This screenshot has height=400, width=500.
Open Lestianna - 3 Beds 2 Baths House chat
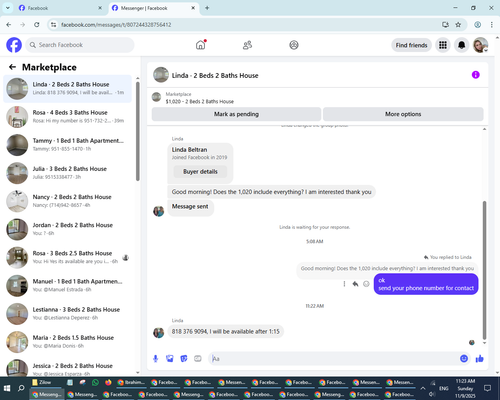click(67, 314)
